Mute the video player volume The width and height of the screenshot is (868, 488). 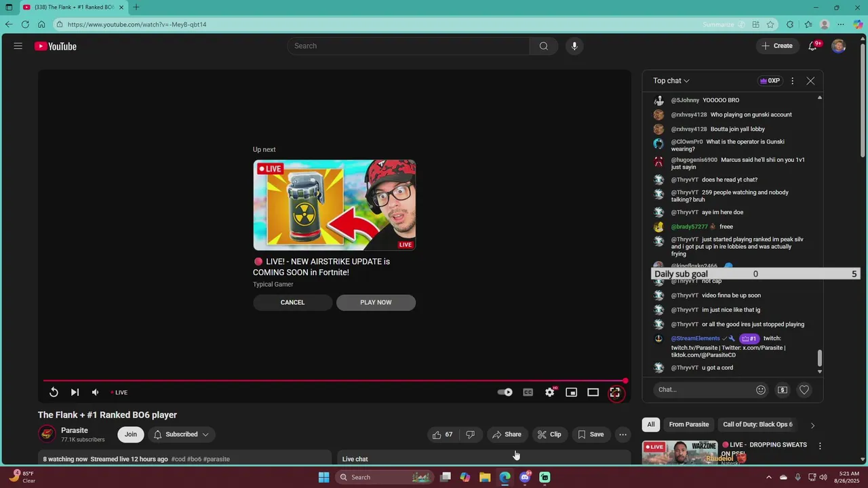tap(96, 392)
